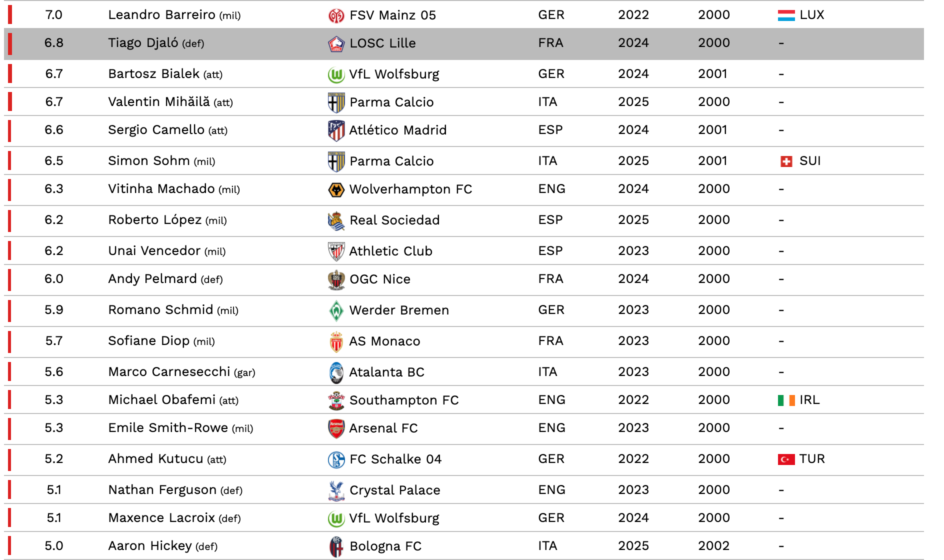The height and width of the screenshot is (560, 944).
Task: Click the Bologna FC crest icon
Action: 336,546
